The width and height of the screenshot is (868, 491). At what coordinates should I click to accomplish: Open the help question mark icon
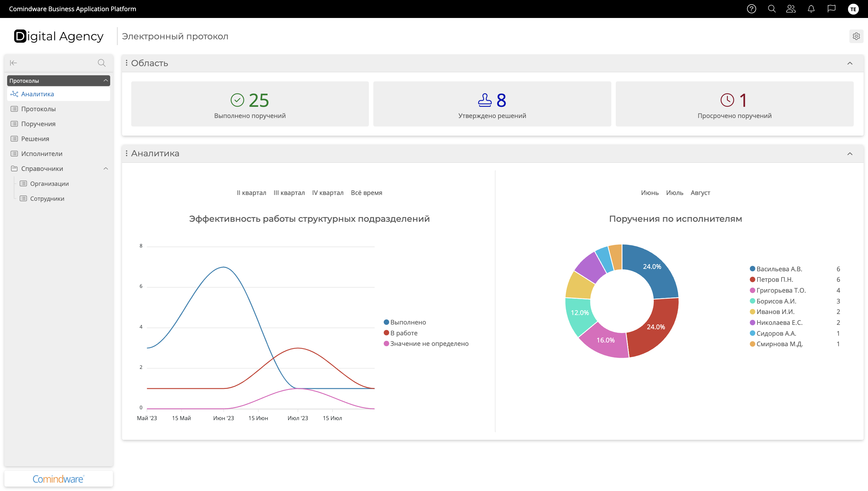(751, 9)
